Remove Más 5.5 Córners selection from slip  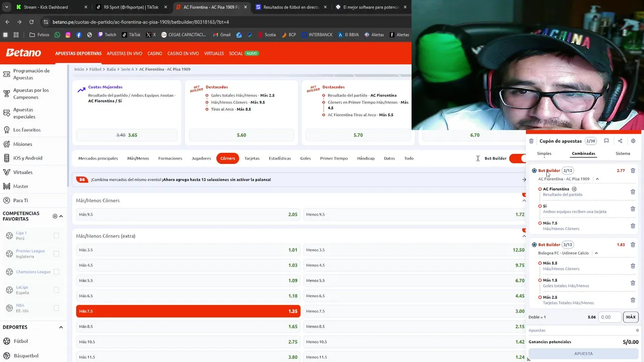click(633, 266)
